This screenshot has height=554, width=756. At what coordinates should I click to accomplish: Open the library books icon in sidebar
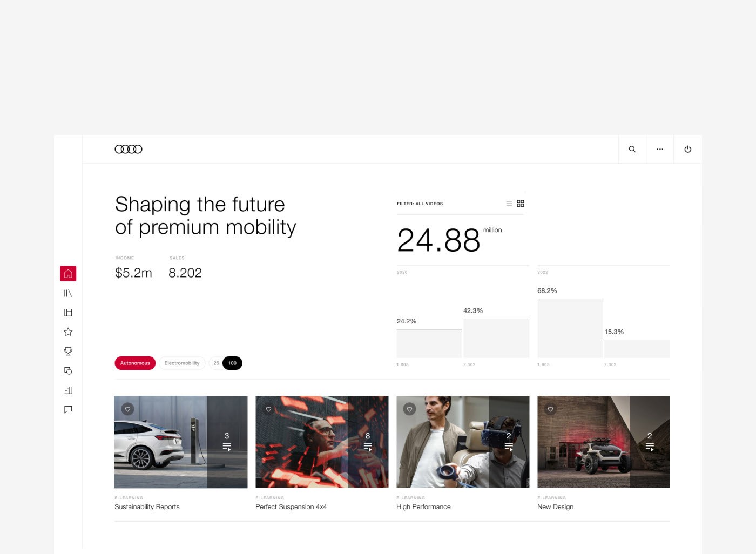[x=68, y=293]
